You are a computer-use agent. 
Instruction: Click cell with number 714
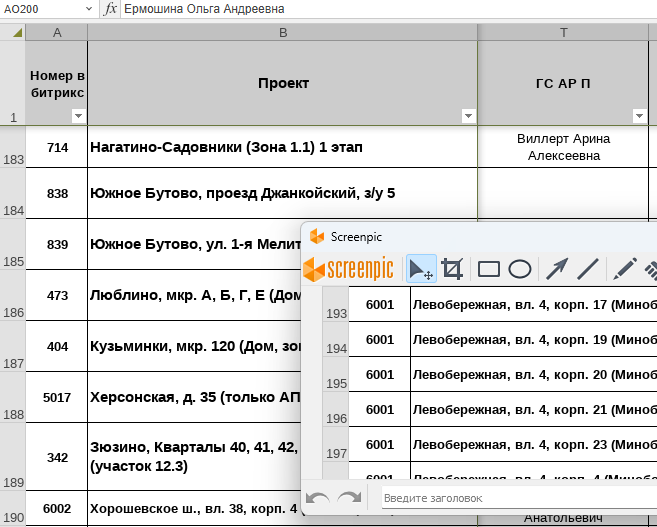point(57,147)
